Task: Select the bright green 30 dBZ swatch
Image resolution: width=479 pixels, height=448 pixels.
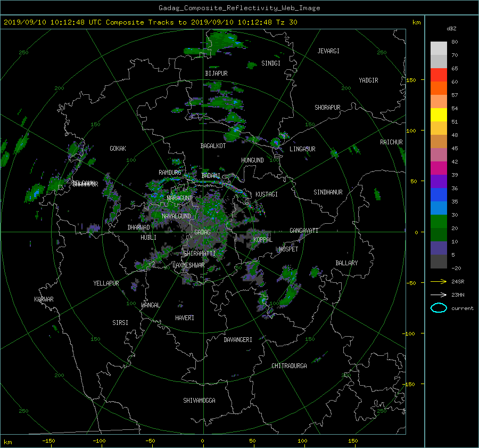Action: (x=439, y=221)
